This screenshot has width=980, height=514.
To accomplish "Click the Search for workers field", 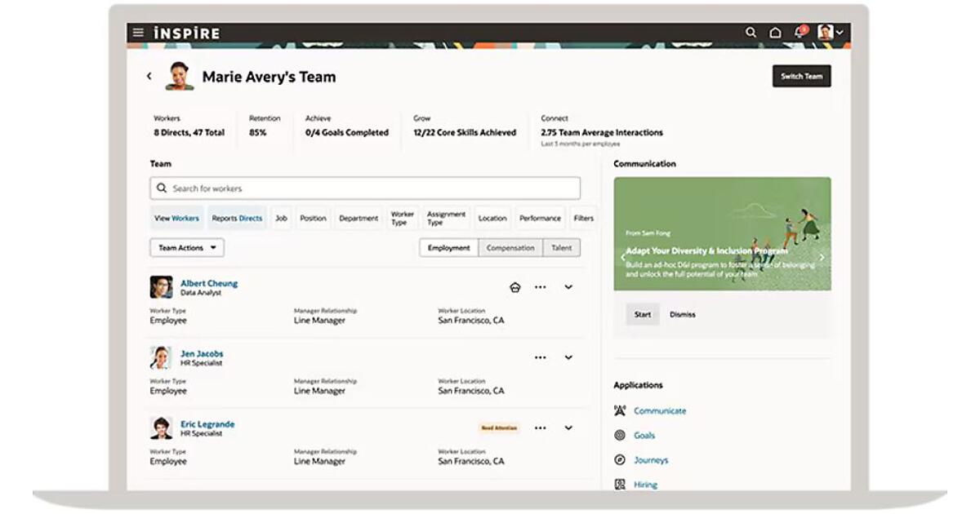I will click(365, 188).
